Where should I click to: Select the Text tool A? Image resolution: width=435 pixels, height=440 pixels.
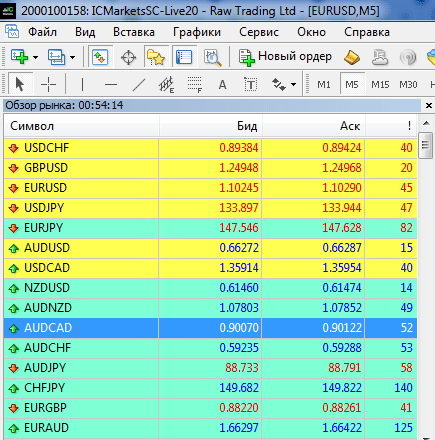click(x=222, y=85)
